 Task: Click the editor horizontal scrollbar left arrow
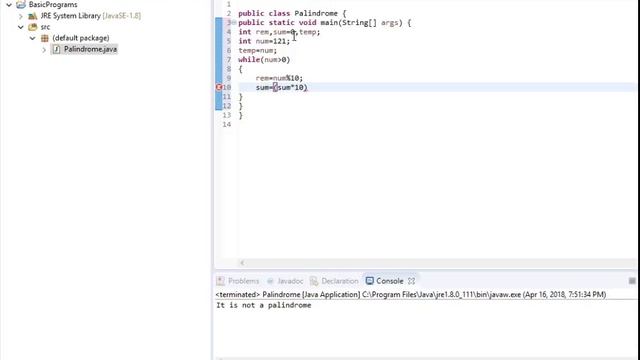pos(242,263)
